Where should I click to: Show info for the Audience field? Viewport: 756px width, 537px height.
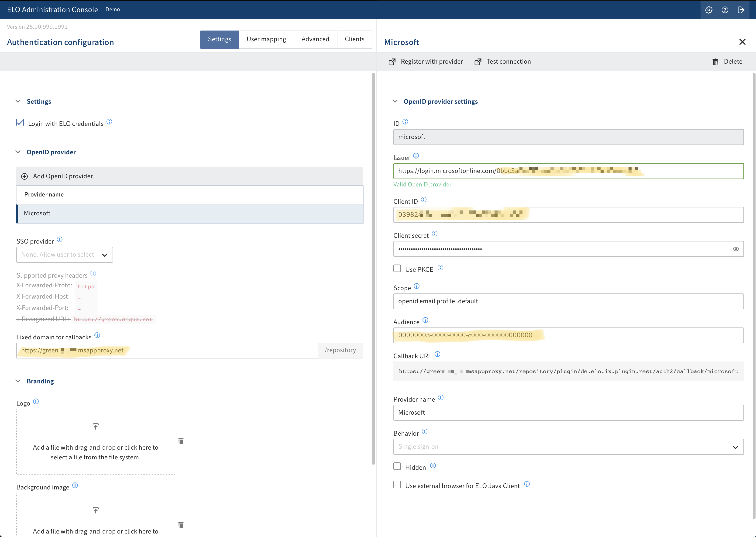coord(426,320)
